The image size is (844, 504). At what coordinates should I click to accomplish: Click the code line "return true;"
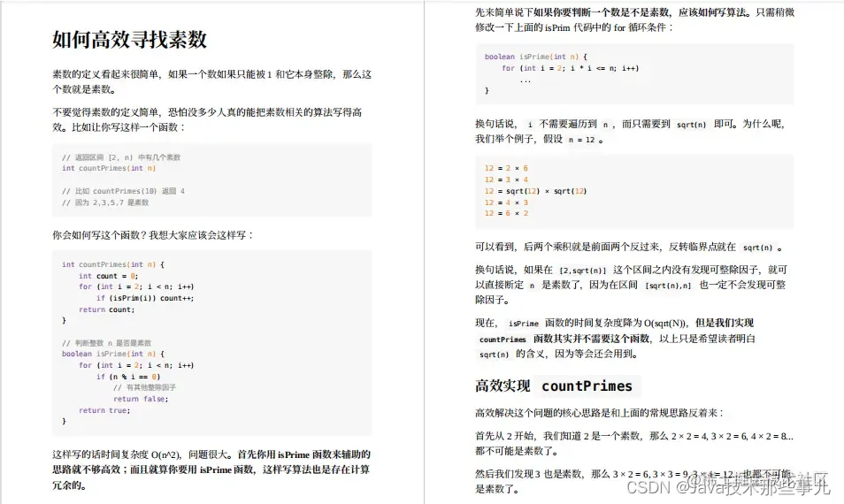[x=104, y=410]
